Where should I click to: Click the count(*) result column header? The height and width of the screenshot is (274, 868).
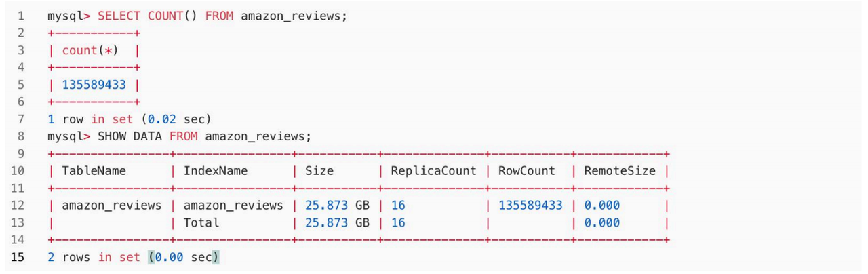point(90,50)
